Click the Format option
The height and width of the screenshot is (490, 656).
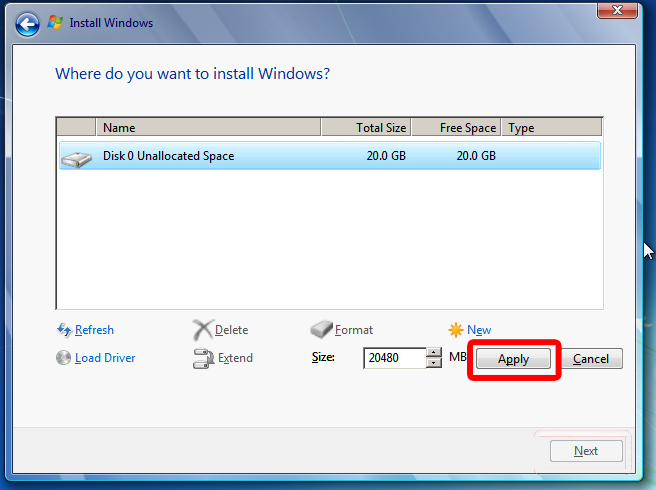click(x=354, y=330)
